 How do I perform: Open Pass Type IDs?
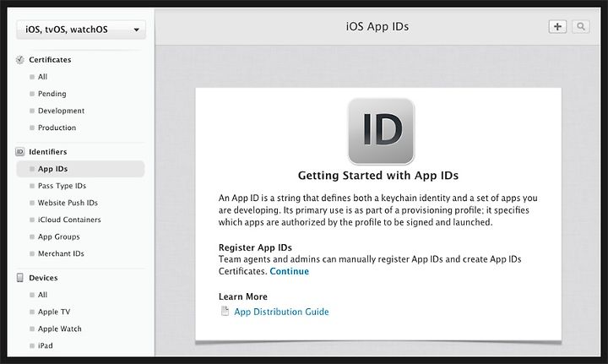(x=62, y=186)
